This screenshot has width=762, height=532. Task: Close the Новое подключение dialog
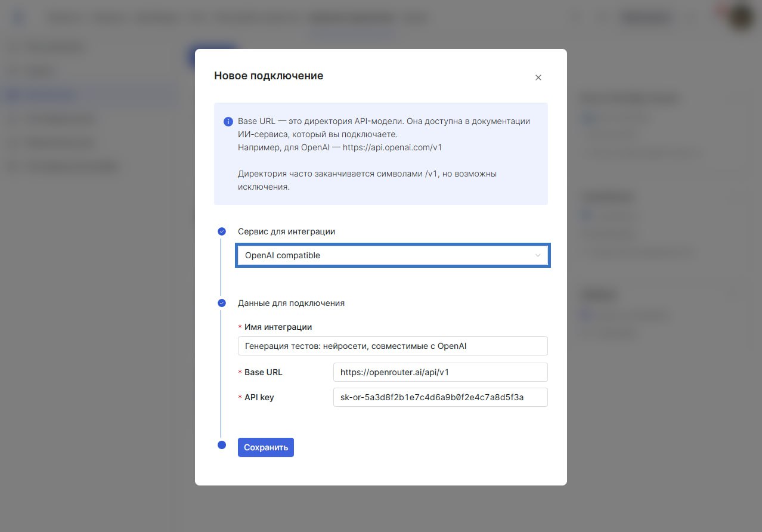(538, 78)
